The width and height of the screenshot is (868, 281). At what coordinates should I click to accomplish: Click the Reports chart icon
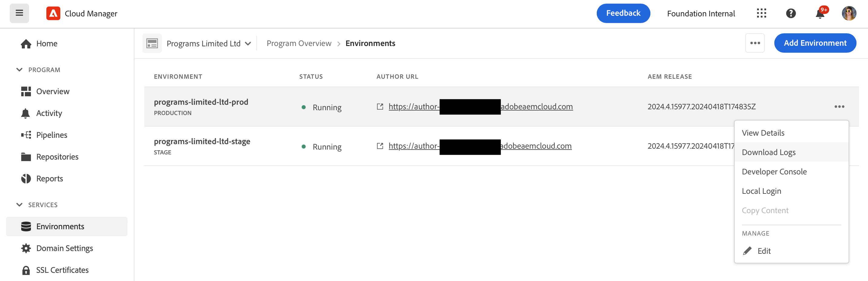click(26, 179)
